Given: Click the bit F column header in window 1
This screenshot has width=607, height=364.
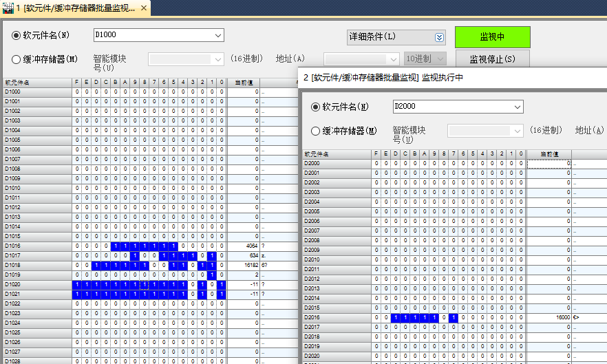Looking at the screenshot, I should coord(77,83).
